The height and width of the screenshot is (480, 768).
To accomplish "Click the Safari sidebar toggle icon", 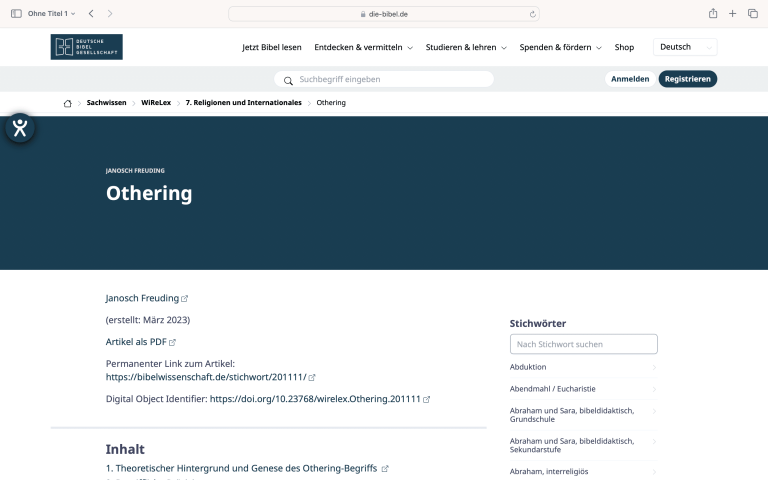I will click(x=15, y=13).
